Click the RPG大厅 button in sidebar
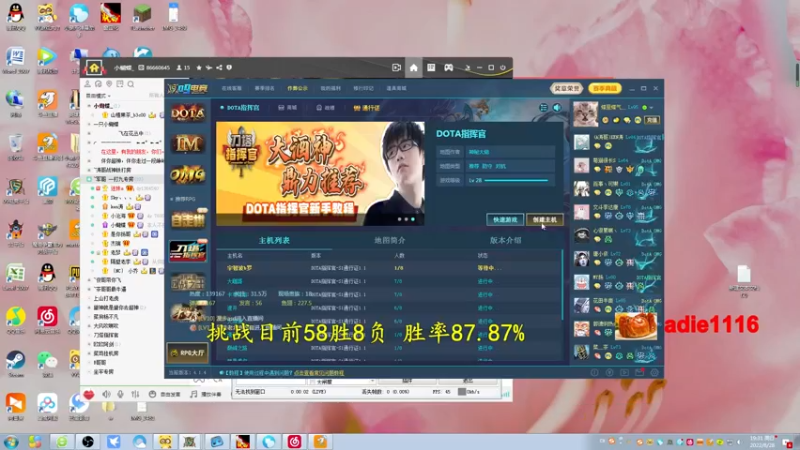Viewport: 800px width, 450px height. coord(188,353)
